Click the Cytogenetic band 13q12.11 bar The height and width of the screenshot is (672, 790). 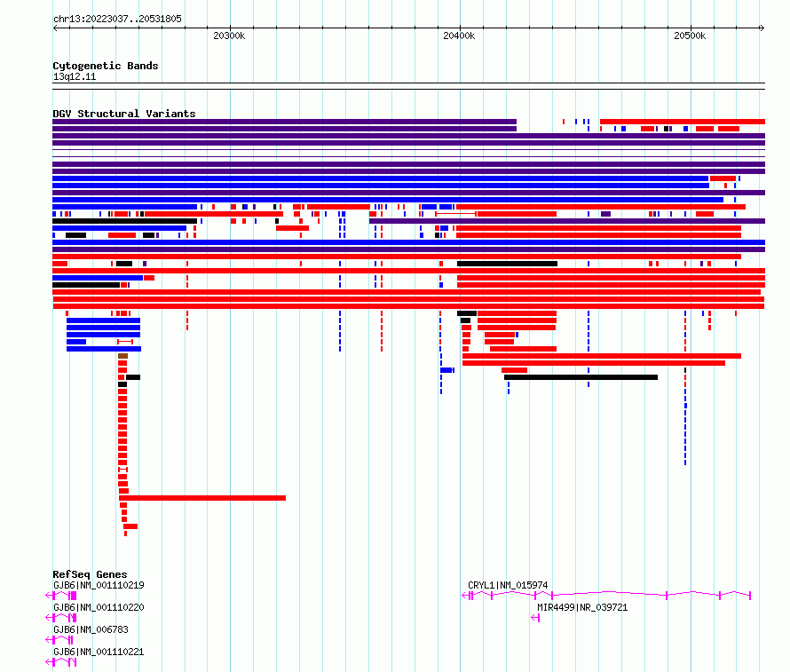[408, 86]
